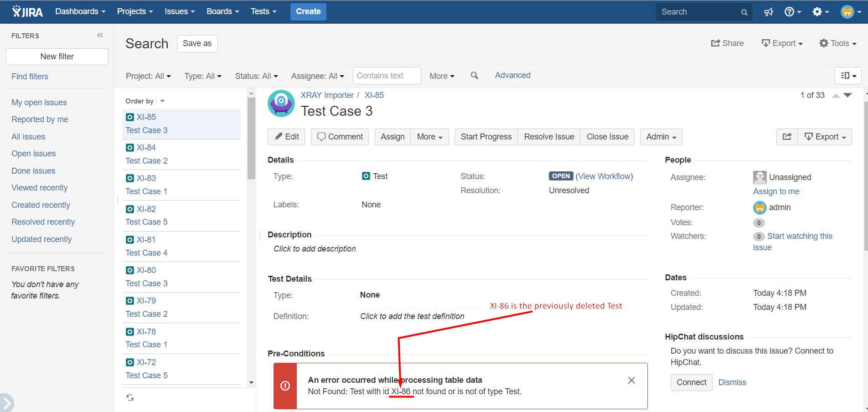Screen dimensions: 868x412
Task: Click the magnifier search filter icon
Action: coord(474,76)
